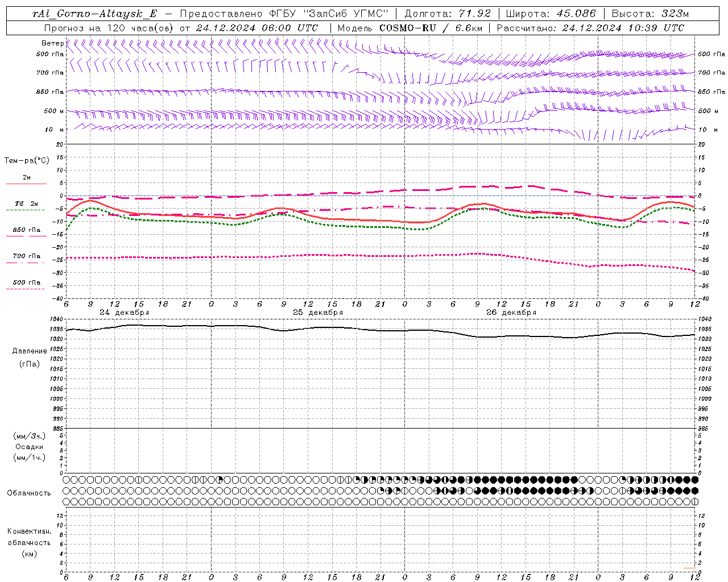
Task: Click -40 on the left temperature axis
Action: pos(58,298)
